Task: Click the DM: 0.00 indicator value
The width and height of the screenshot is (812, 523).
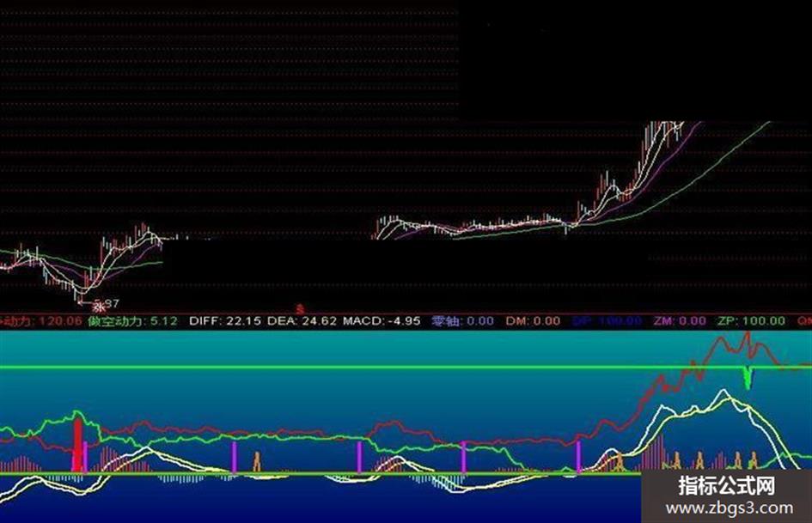Action: [x=533, y=321]
